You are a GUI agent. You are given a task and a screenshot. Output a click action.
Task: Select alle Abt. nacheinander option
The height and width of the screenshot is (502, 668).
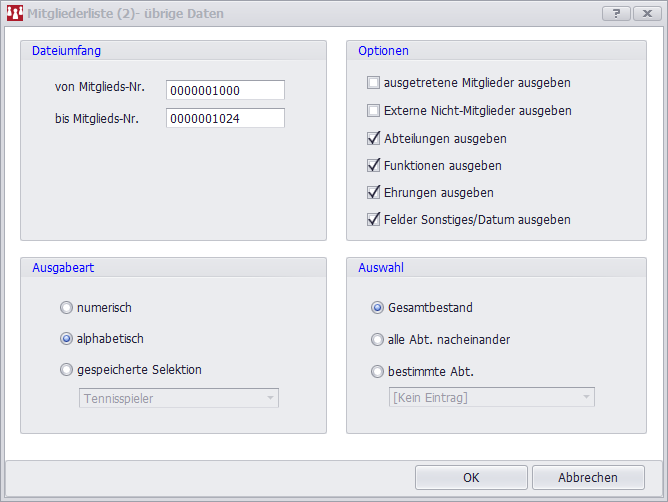[x=377, y=339]
